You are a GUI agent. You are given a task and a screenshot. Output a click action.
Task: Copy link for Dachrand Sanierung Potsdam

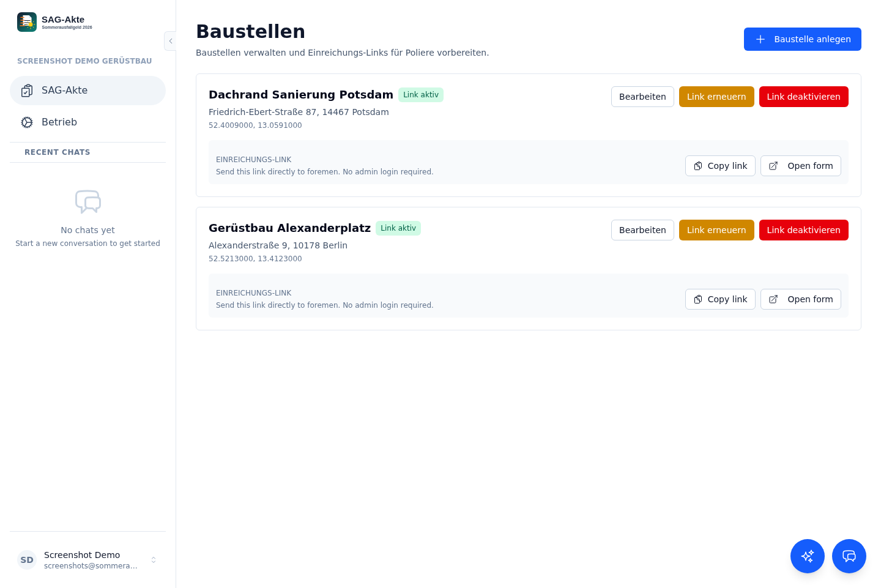pos(720,166)
